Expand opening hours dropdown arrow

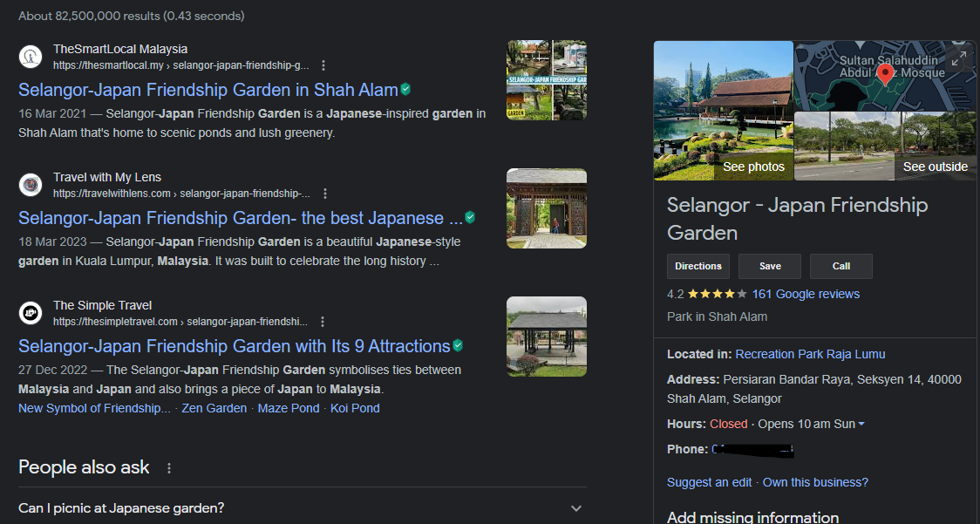coord(861,424)
